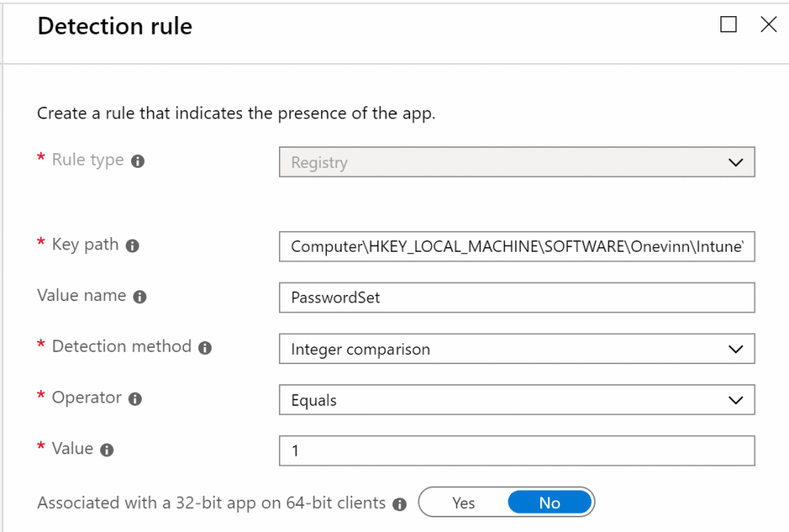
Task: Maximize the Detection rule pane
Action: (x=728, y=24)
